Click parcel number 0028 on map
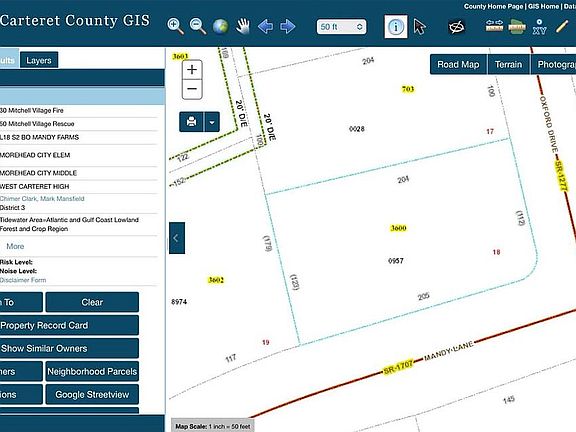The height and width of the screenshot is (432, 576). click(356, 129)
